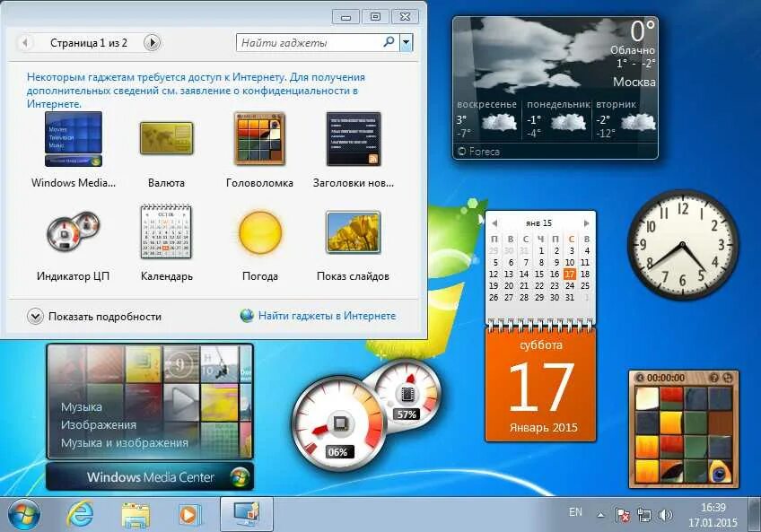The width and height of the screenshot is (761, 532).
Task: Click the puzzle tile with the bird eye
Action: [x=721, y=471]
